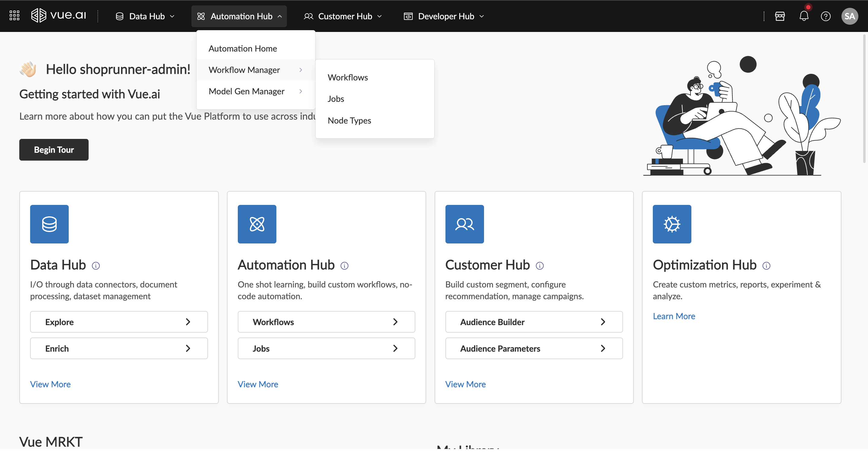
Task: Select Node Types from the submenu
Action: pos(349,120)
